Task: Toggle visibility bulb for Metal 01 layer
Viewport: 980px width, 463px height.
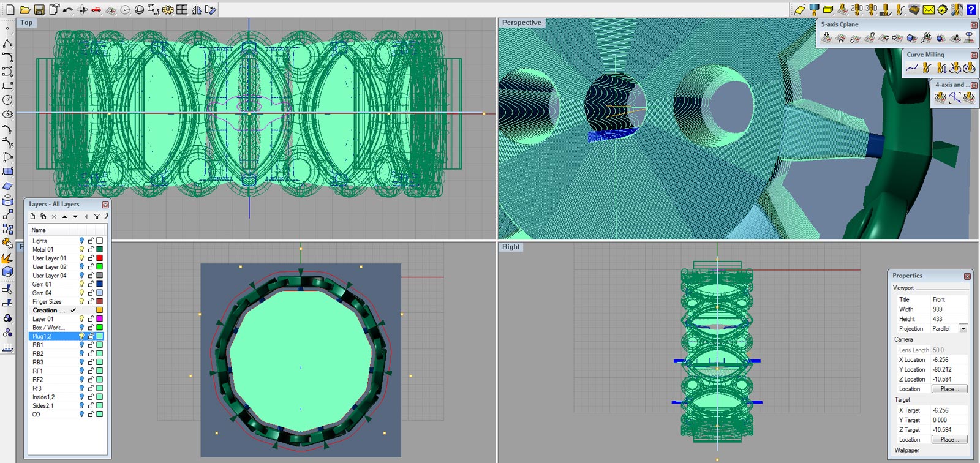Action: click(x=81, y=249)
